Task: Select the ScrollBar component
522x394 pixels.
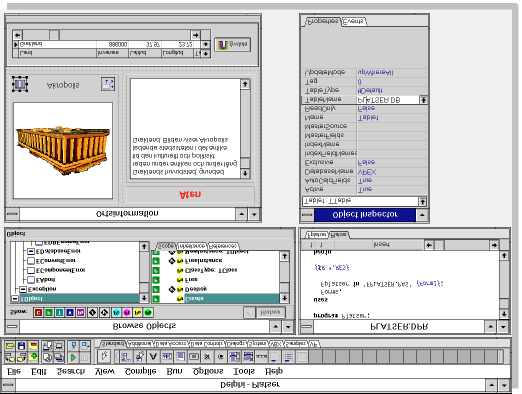Action: 261,357
